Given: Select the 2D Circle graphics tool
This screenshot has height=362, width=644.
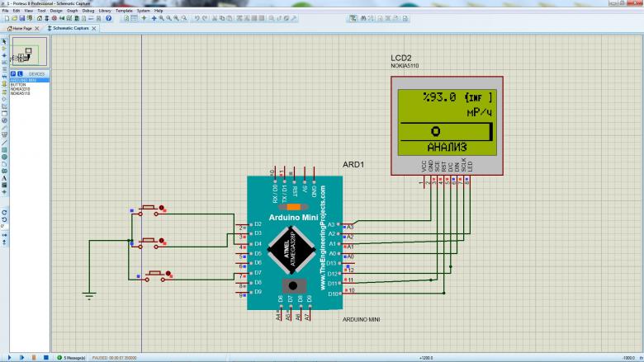Looking at the screenshot, I should tap(4, 157).
